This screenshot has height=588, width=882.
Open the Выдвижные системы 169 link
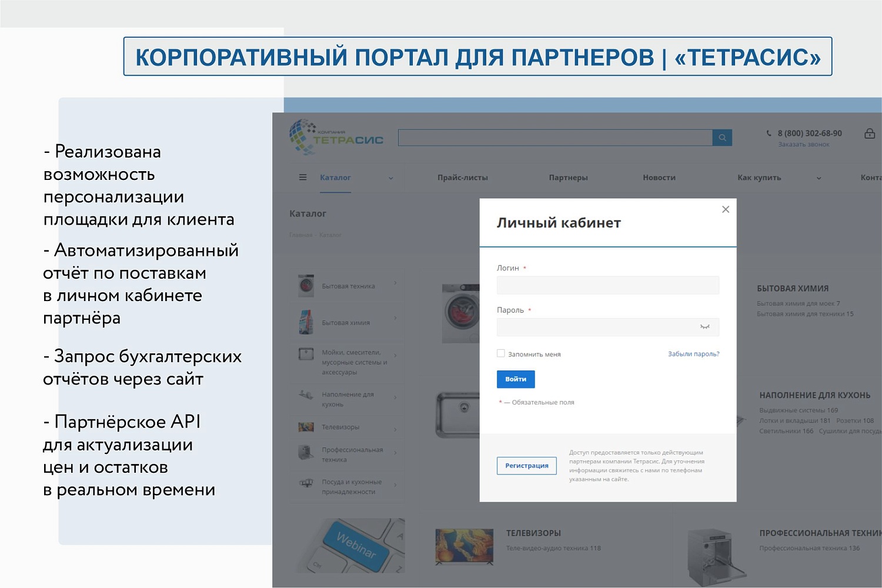(x=799, y=410)
